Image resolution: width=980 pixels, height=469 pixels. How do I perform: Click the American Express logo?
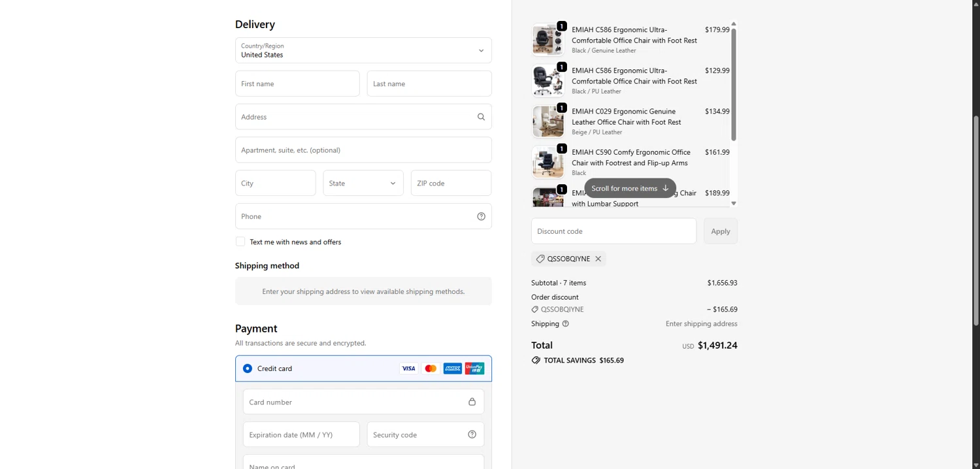[453, 368]
